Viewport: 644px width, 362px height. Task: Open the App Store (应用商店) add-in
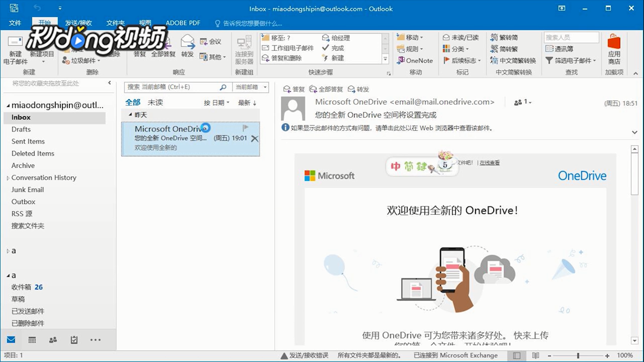click(614, 50)
